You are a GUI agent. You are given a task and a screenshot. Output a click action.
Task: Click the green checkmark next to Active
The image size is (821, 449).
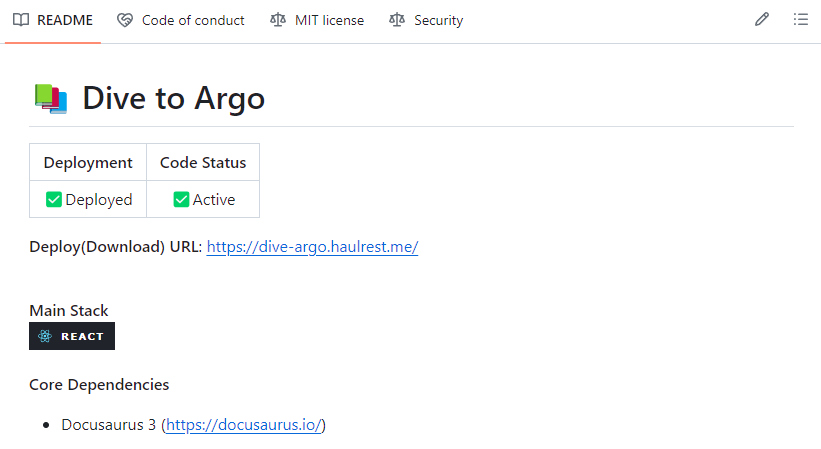pyautogui.click(x=181, y=199)
